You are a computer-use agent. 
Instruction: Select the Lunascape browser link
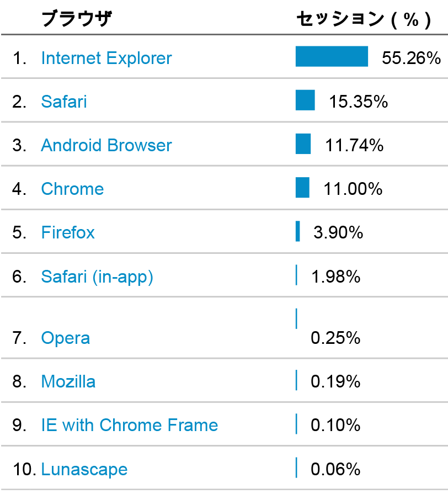point(84,469)
